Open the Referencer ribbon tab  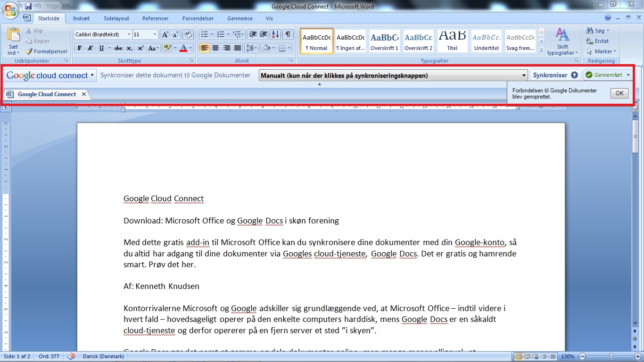155,18
